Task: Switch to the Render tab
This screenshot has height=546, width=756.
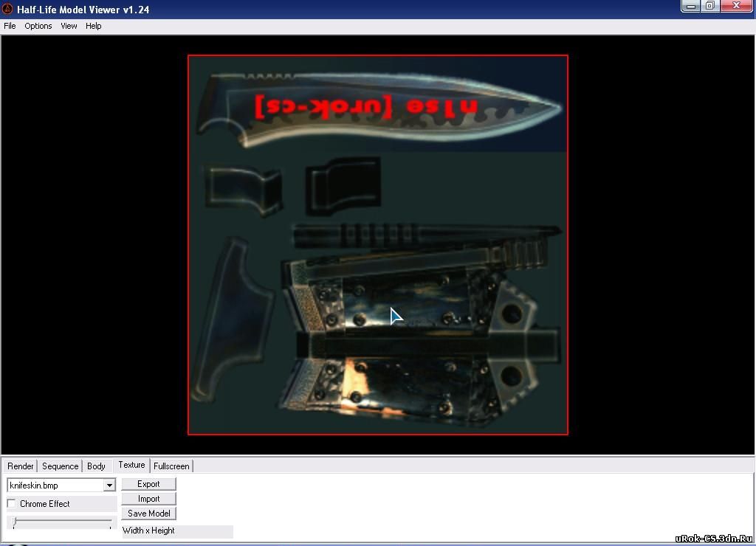Action: [20, 466]
